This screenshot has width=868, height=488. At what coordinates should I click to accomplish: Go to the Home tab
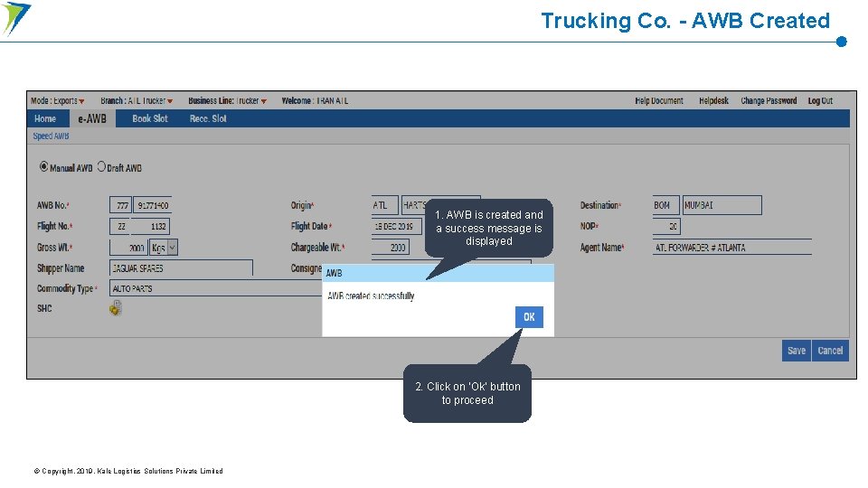pos(45,118)
